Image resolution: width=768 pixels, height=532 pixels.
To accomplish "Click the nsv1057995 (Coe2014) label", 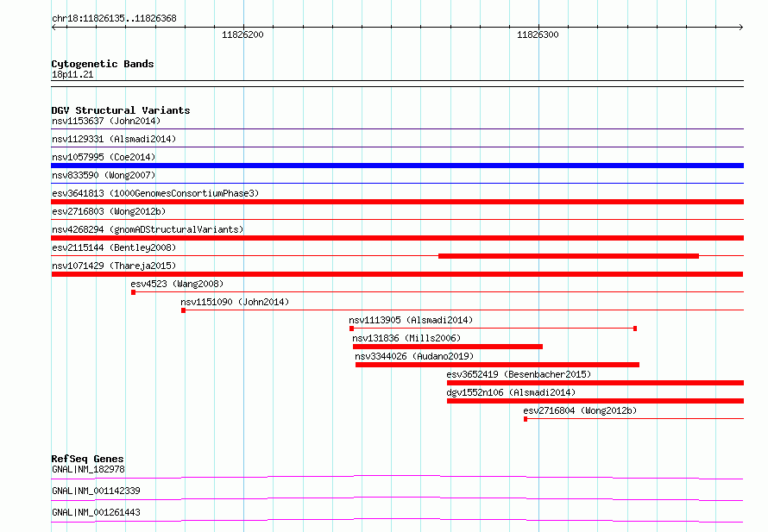I will 104,157.
